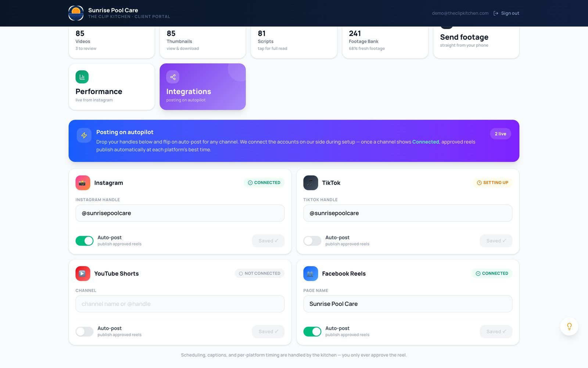Viewport: 588px width, 368px height.
Task: Click YouTube's NOT CONNECTED status badge
Action: 260,273
